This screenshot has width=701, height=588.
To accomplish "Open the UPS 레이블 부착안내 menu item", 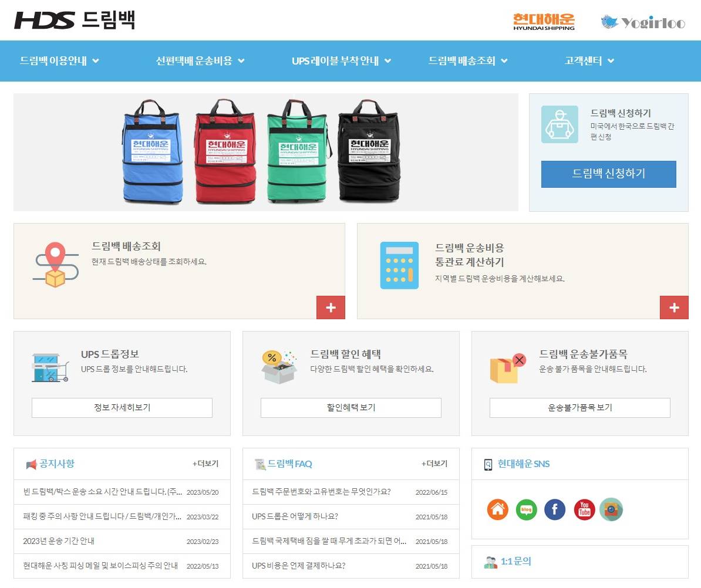I will click(x=335, y=61).
